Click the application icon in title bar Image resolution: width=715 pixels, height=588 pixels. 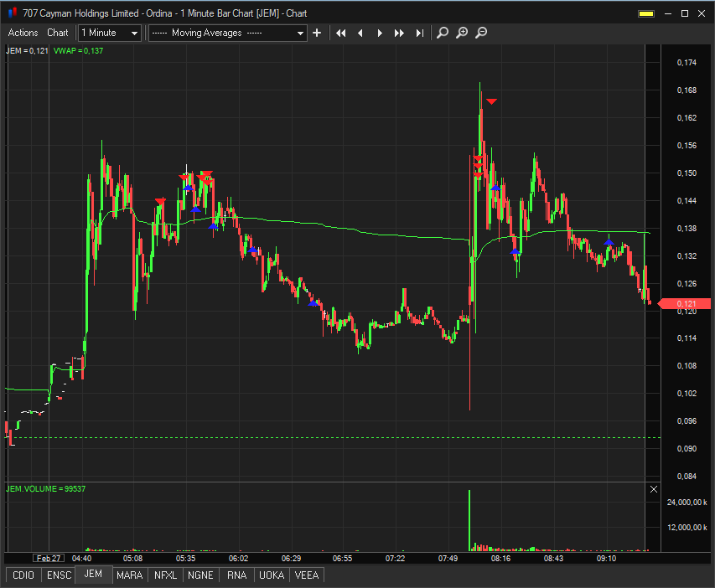point(13,13)
